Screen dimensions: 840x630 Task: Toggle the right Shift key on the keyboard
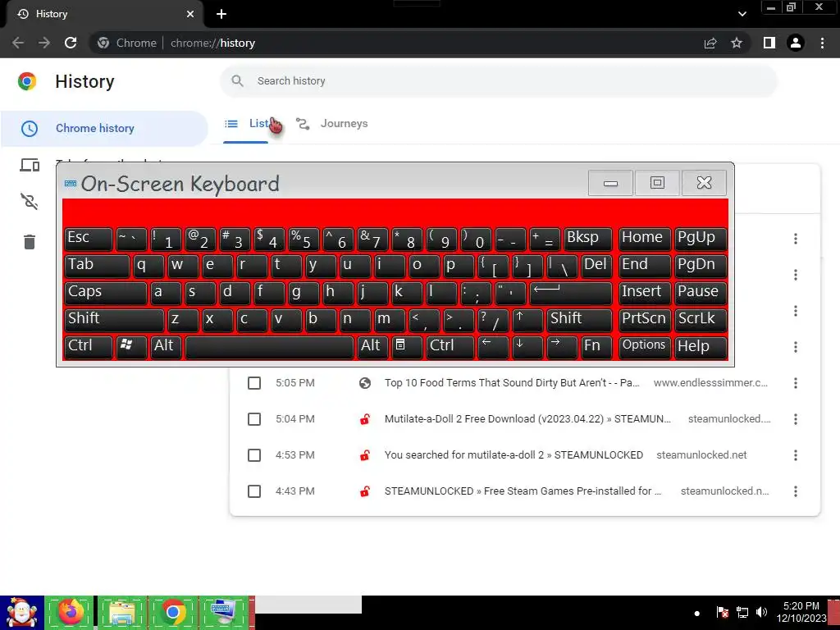point(580,320)
